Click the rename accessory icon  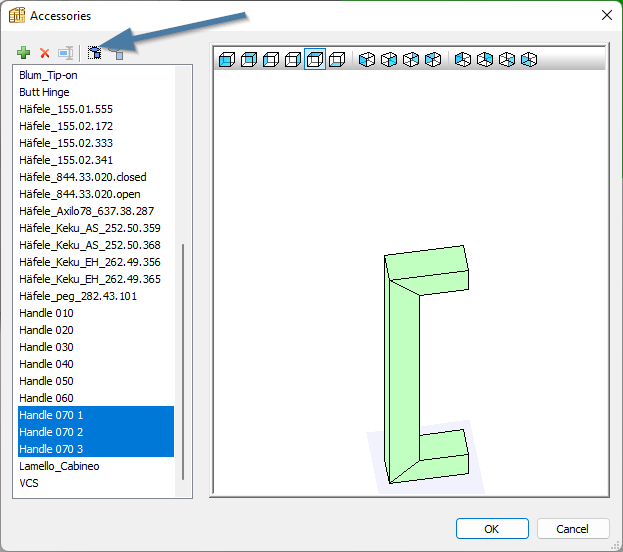pos(66,53)
